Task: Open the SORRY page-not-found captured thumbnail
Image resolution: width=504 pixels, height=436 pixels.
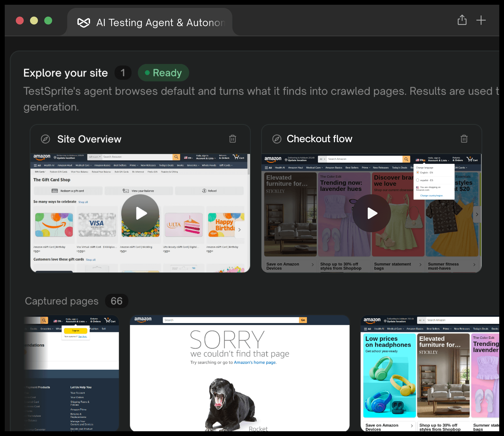Action: [x=240, y=373]
